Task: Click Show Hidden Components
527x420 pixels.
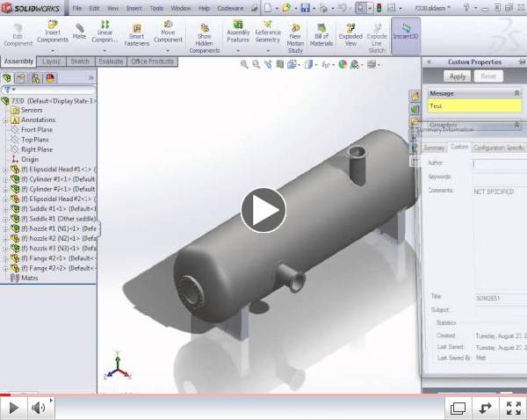Action: pyautogui.click(x=204, y=37)
